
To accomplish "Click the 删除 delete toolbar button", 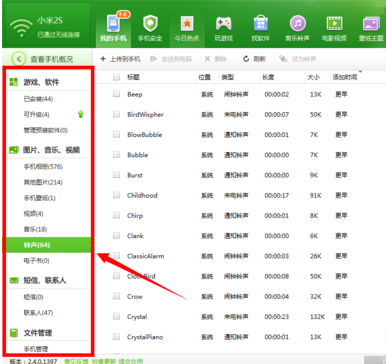I will point(216,59).
